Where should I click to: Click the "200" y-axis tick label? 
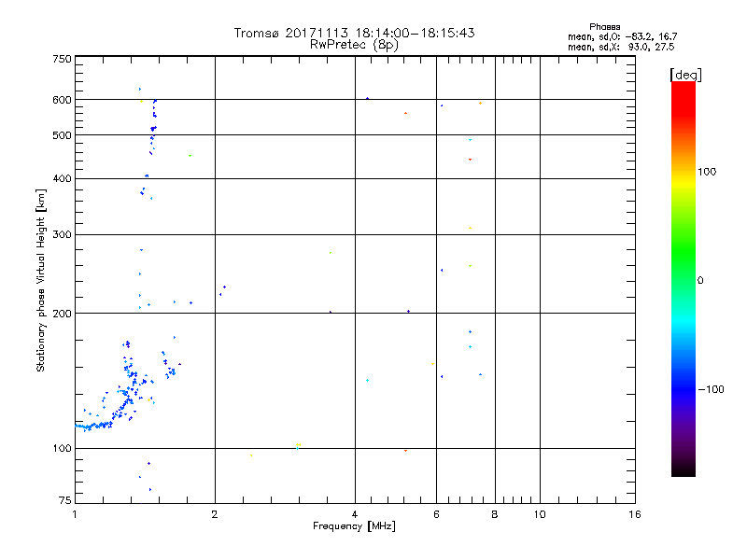click(62, 314)
